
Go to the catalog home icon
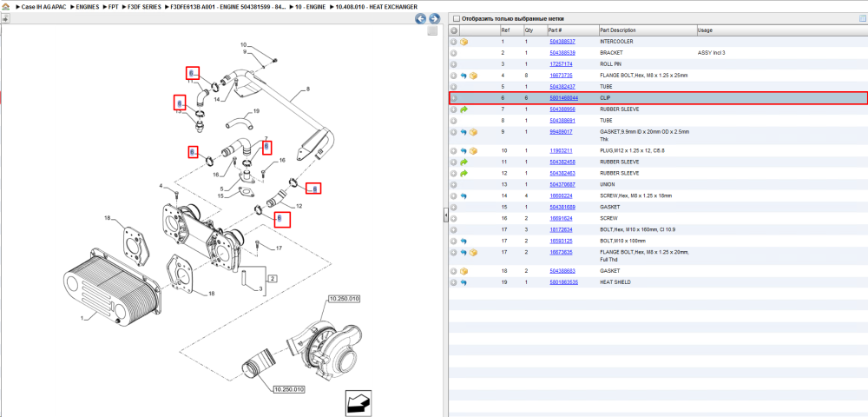coord(6,7)
